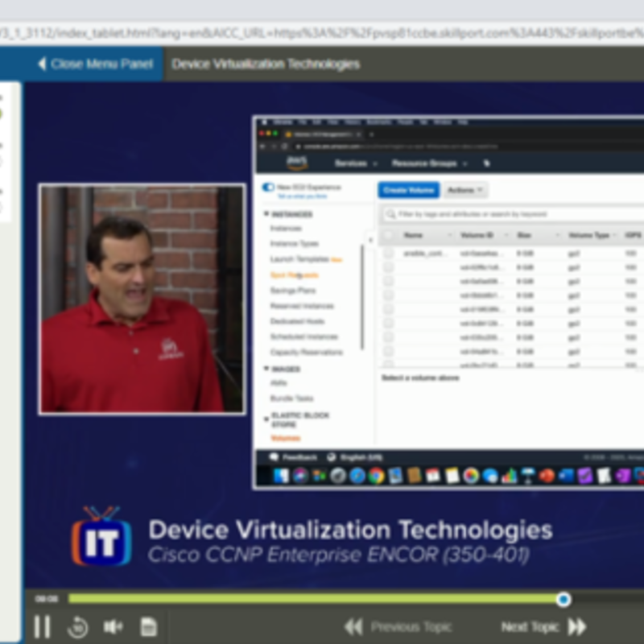This screenshot has width=644, height=644.
Task: Mute the video player audio
Action: pyautogui.click(x=113, y=627)
